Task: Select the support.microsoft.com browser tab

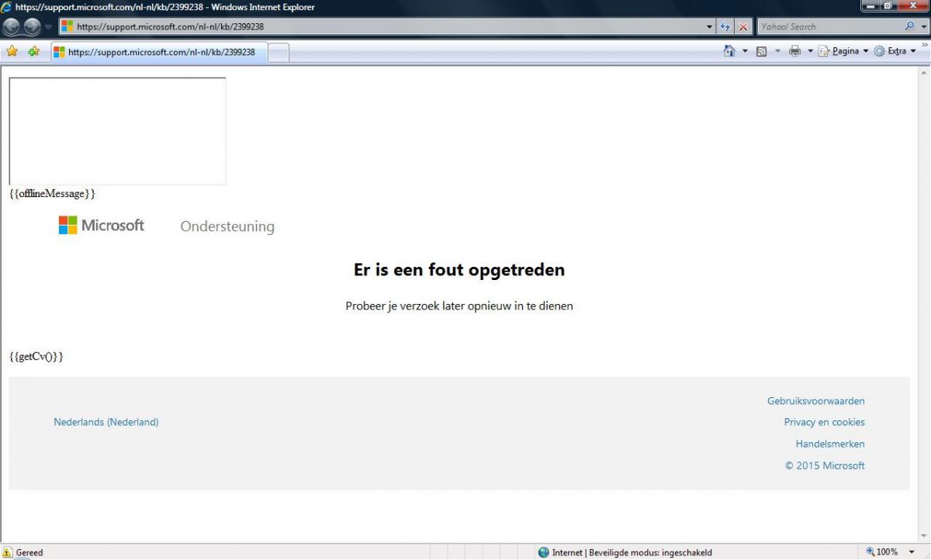Action: tap(159, 52)
